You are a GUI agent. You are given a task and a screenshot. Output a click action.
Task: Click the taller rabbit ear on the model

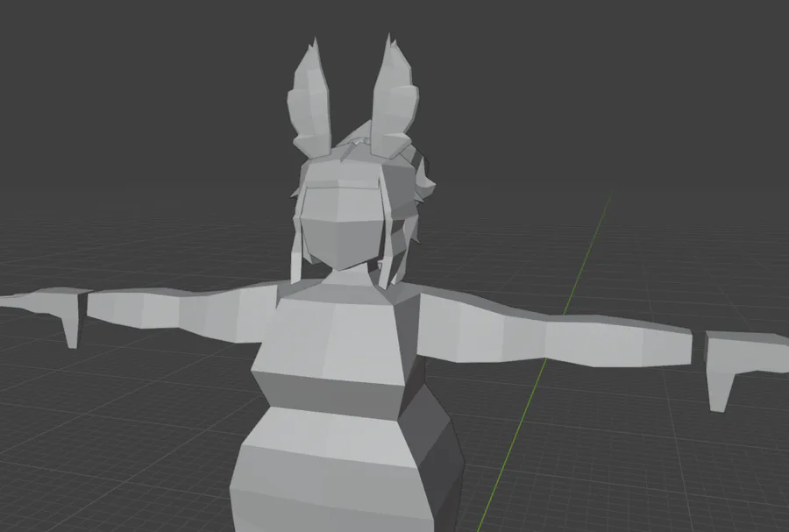tap(394, 96)
